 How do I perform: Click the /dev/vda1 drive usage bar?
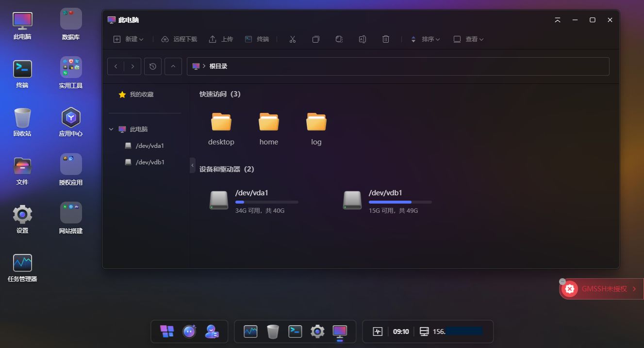pos(266,202)
